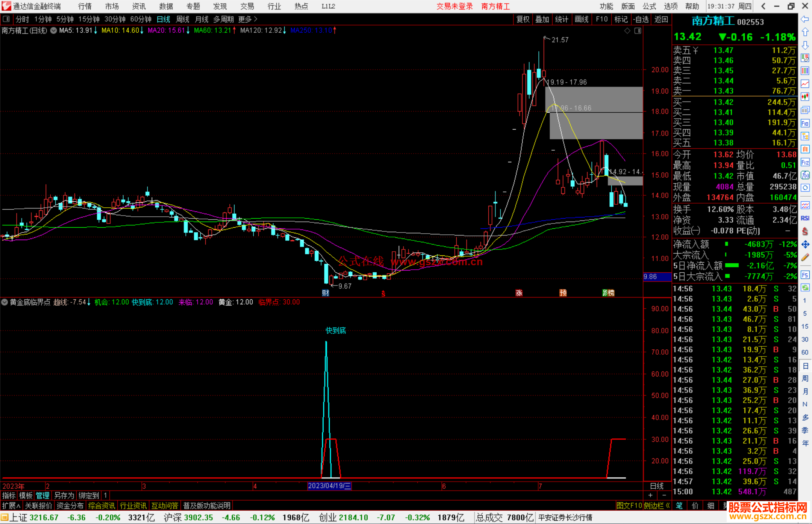The height and width of the screenshot is (524, 812).
Task: Click the f(x) formula icon in sidebar
Action: click(x=805, y=175)
